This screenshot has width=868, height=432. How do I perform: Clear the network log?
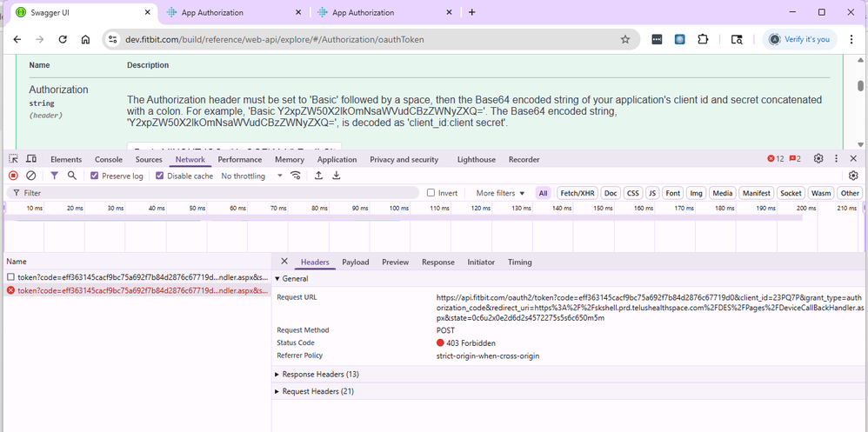[x=31, y=176]
